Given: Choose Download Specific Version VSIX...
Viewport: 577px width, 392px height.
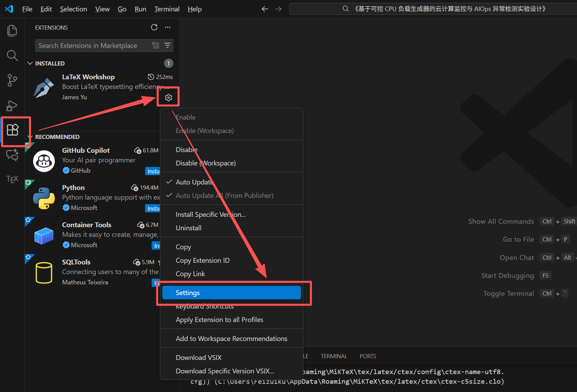Looking at the screenshot, I should (x=232, y=371).
